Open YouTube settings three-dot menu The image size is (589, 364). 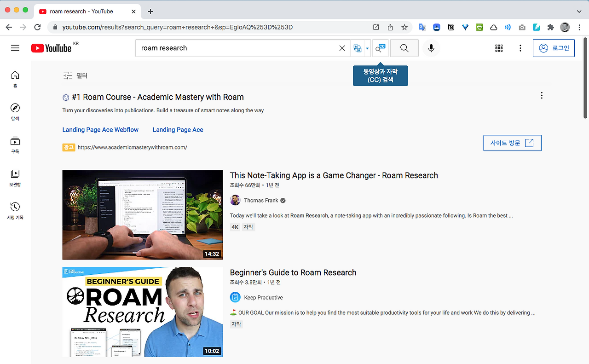pos(520,48)
